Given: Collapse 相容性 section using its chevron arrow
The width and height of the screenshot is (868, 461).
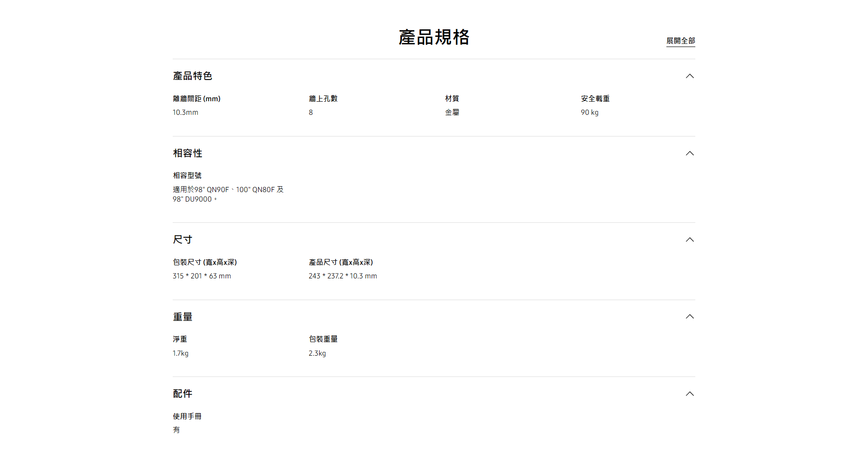Looking at the screenshot, I should [689, 153].
